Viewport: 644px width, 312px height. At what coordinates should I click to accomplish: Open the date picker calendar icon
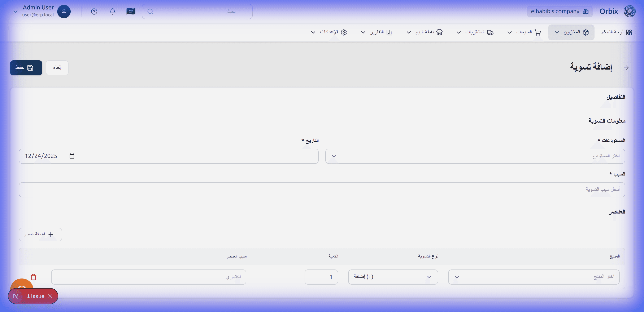pos(72,156)
